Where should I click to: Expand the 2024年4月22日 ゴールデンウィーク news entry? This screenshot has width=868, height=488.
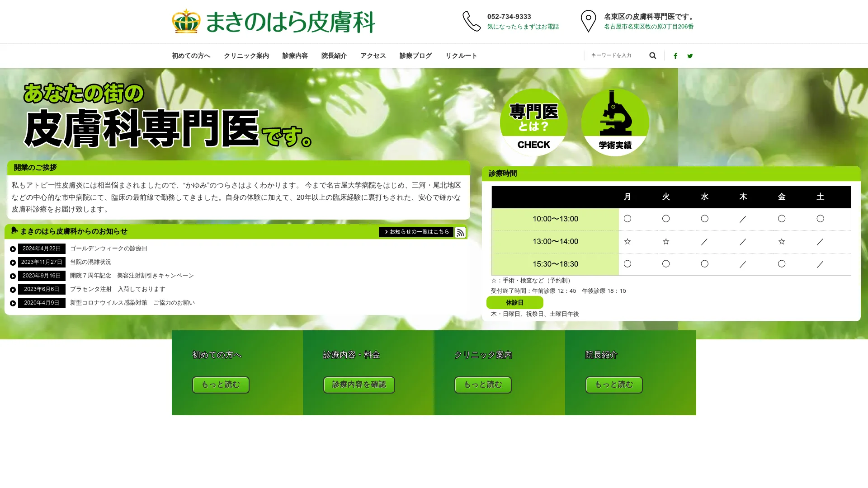(12, 249)
